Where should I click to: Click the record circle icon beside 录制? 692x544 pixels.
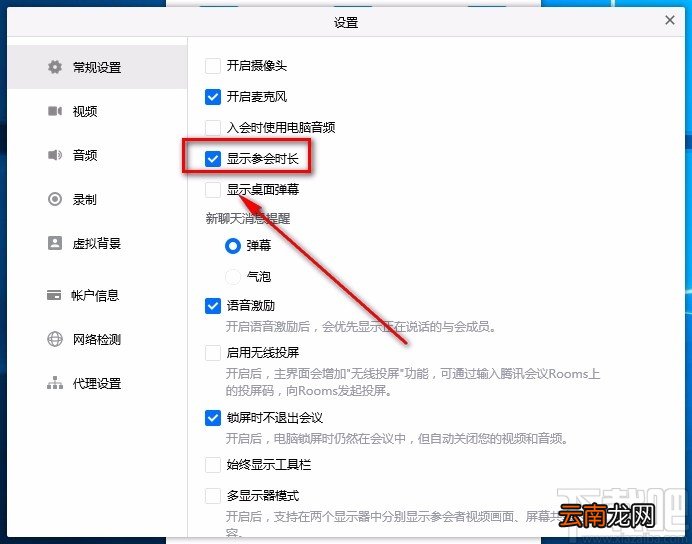coord(55,199)
